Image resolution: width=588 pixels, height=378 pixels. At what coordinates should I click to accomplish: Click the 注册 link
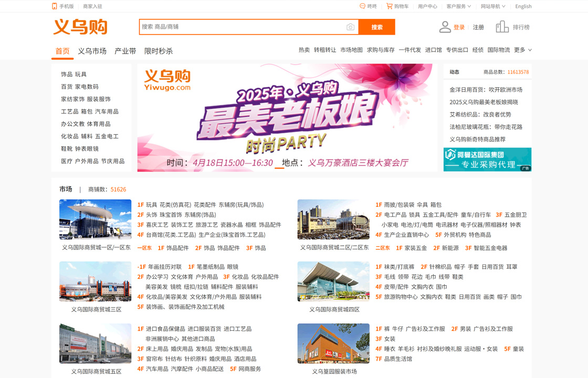point(478,27)
